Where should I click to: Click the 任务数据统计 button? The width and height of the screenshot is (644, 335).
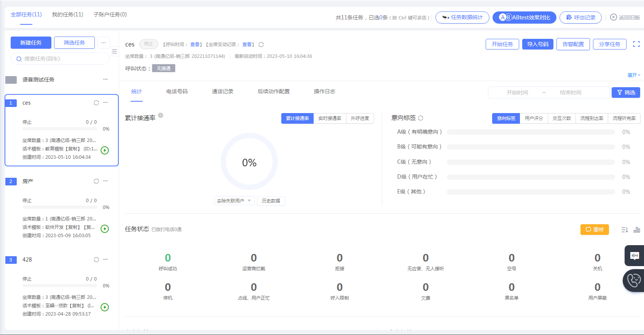coord(462,18)
